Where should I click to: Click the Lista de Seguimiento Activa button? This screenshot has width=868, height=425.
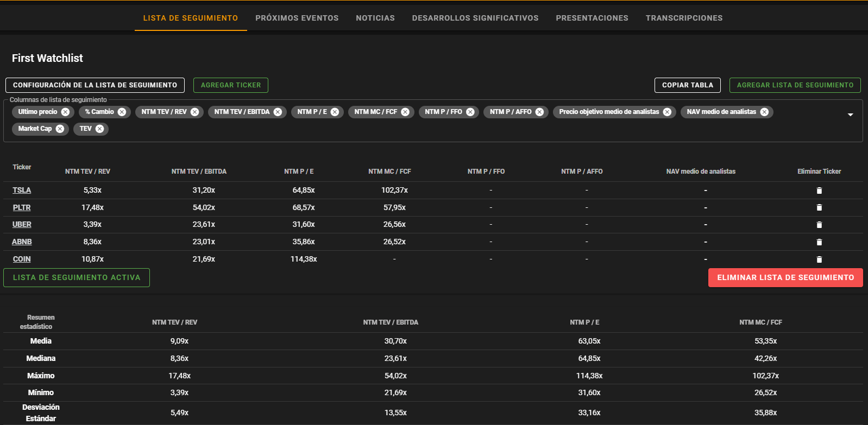[x=77, y=277]
